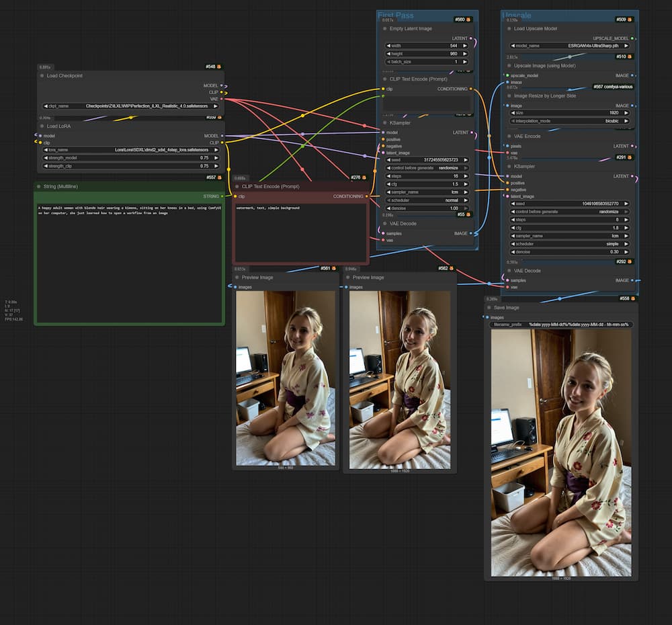Click the fox badge icon beside #557
Screen dimensions: 672x625
[x=219, y=178]
